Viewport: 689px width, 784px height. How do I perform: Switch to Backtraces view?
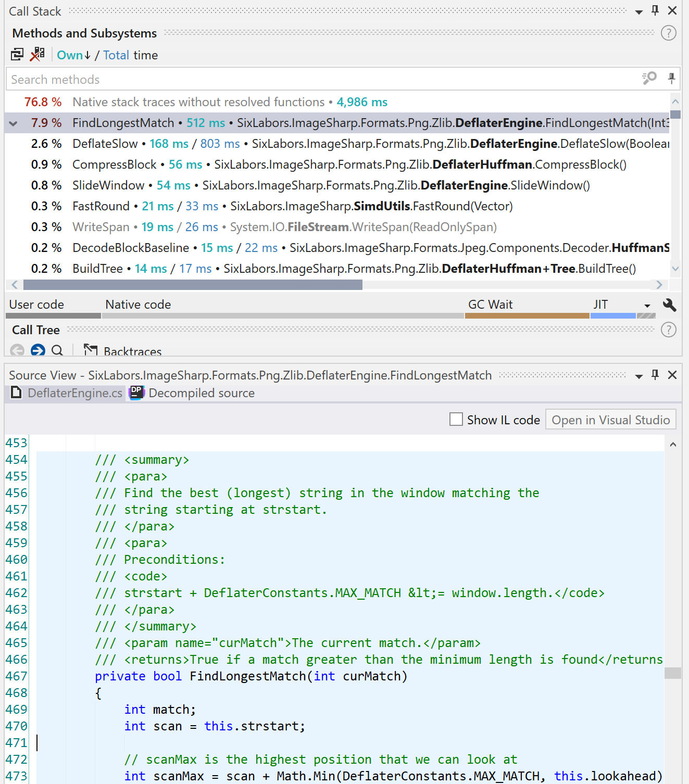coord(123,351)
